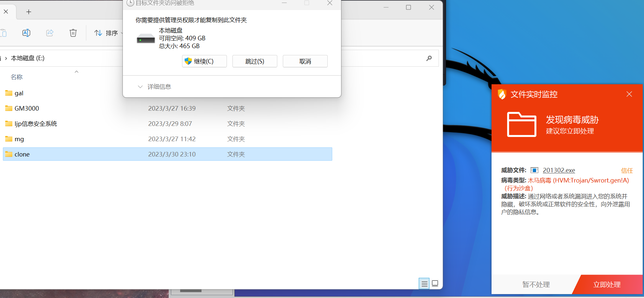This screenshot has height=298, width=644.
Task: Click the 发现病毒威胁 heading
Action: [x=572, y=120]
